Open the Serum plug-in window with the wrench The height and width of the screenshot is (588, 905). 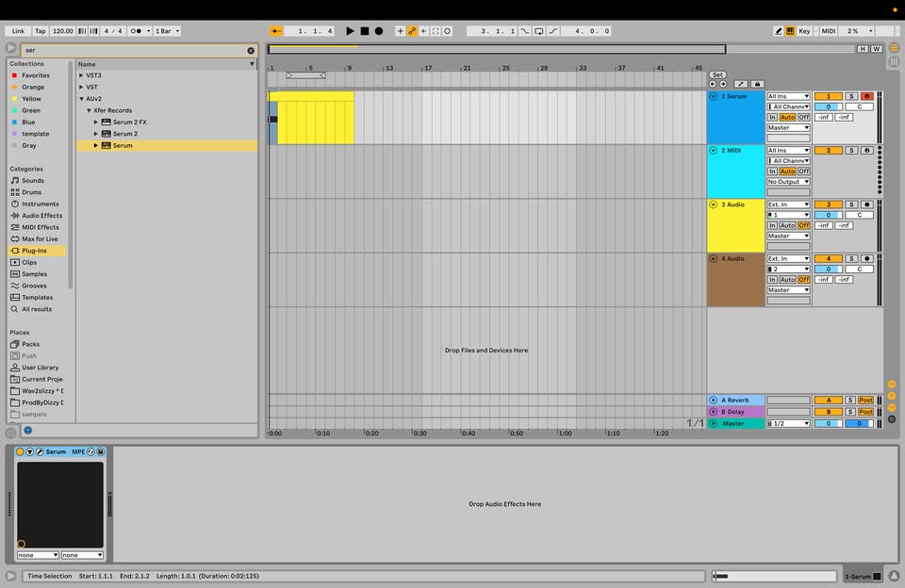[40, 451]
